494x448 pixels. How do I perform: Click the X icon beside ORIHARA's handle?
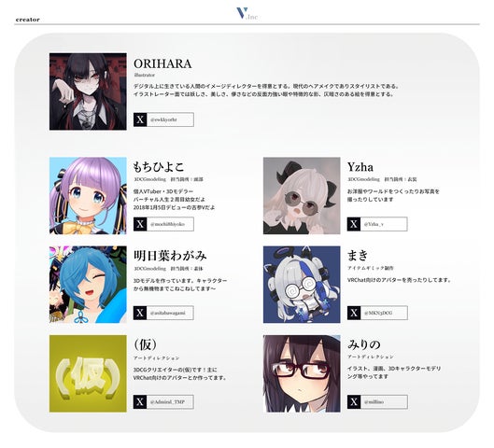click(x=140, y=119)
